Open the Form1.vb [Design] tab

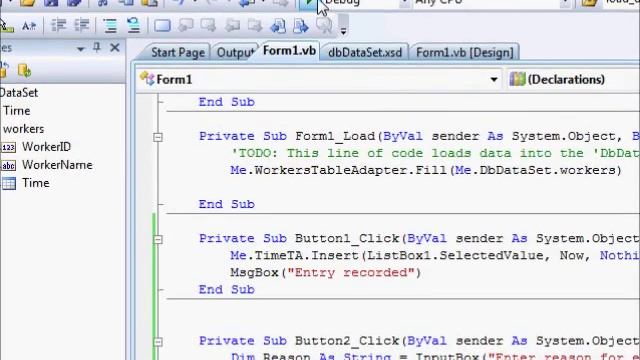464,53
